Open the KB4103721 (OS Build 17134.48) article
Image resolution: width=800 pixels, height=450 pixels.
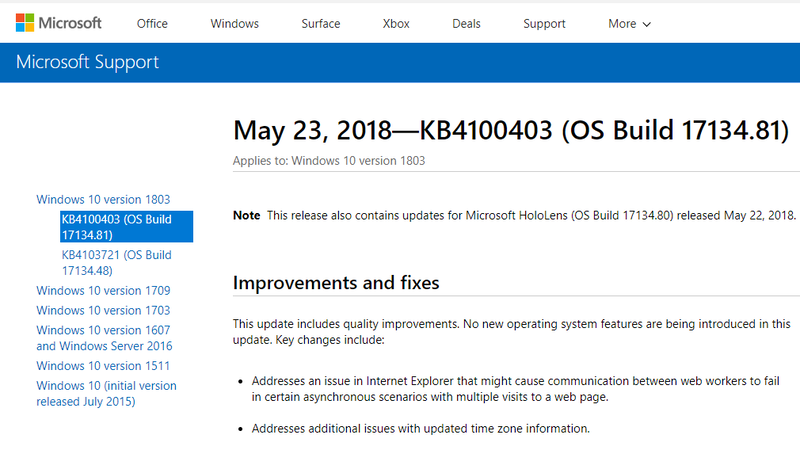116,263
